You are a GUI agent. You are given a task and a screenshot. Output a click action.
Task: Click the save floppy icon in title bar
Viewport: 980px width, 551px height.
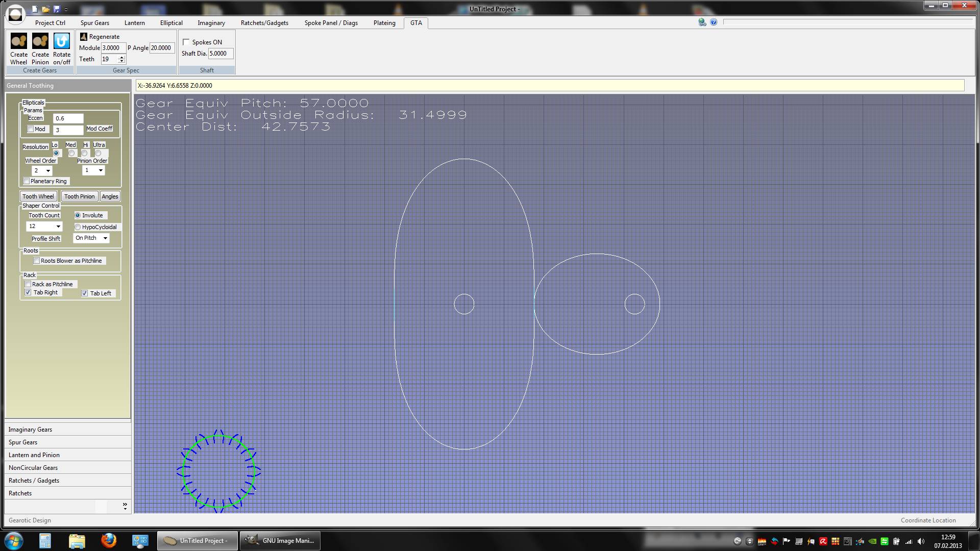pos(57,9)
